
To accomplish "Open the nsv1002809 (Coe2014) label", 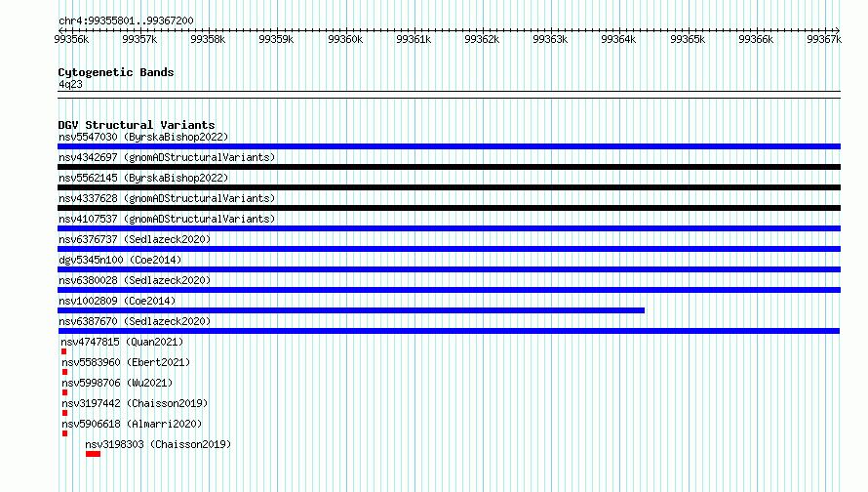I will pyautogui.click(x=117, y=301).
